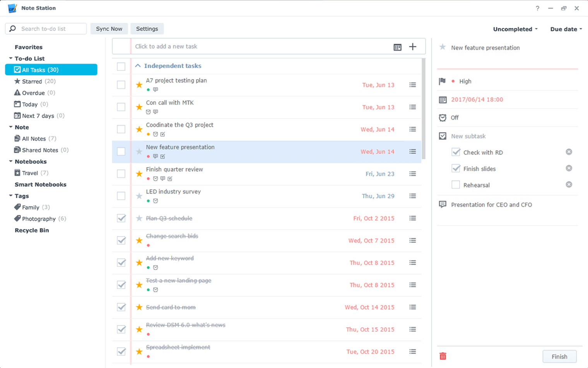Viewport: 588px width, 368px height.
Task: Click the Finish button
Action: (559, 356)
